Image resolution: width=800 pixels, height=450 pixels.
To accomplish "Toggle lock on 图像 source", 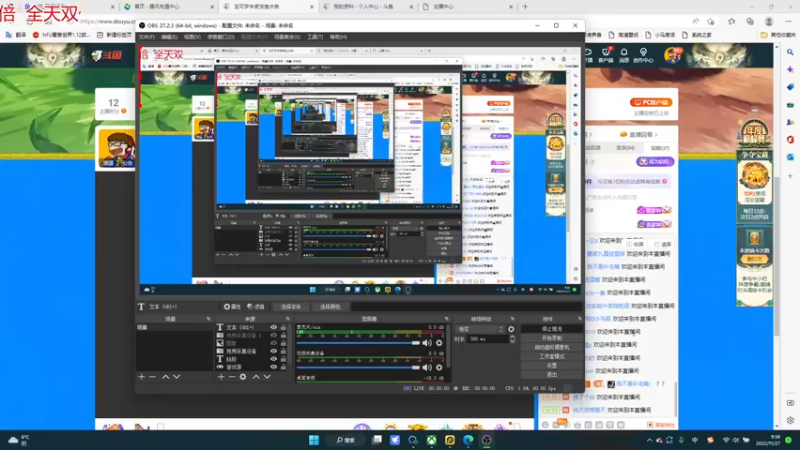I will (x=283, y=343).
